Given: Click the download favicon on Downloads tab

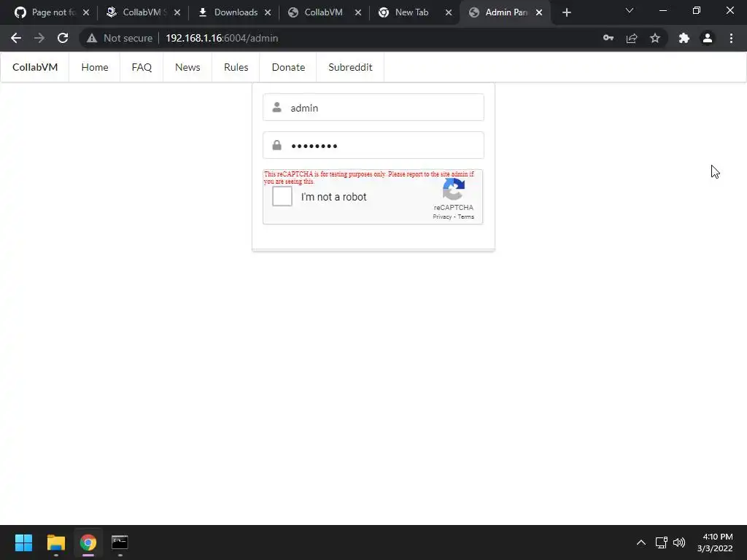Looking at the screenshot, I should (x=203, y=12).
